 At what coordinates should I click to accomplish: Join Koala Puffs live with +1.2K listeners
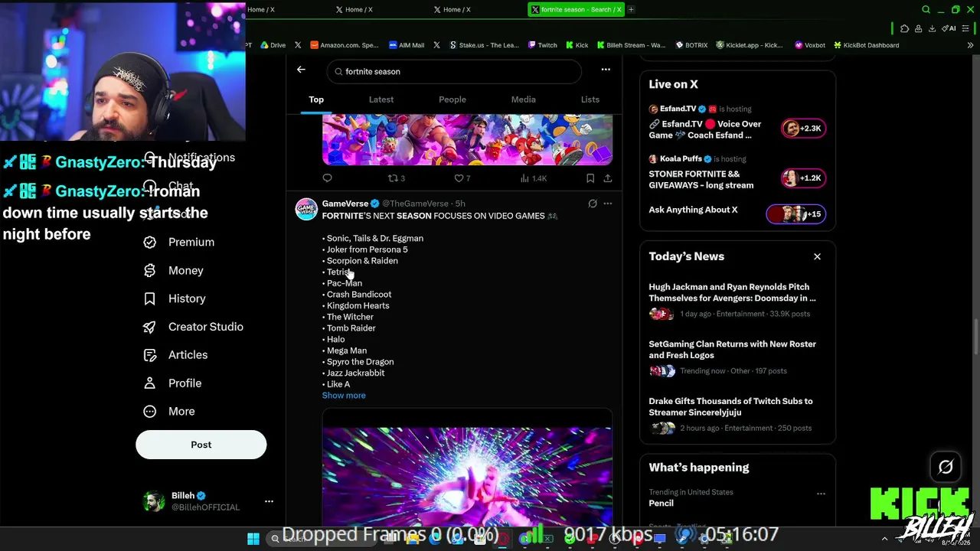[x=802, y=178]
